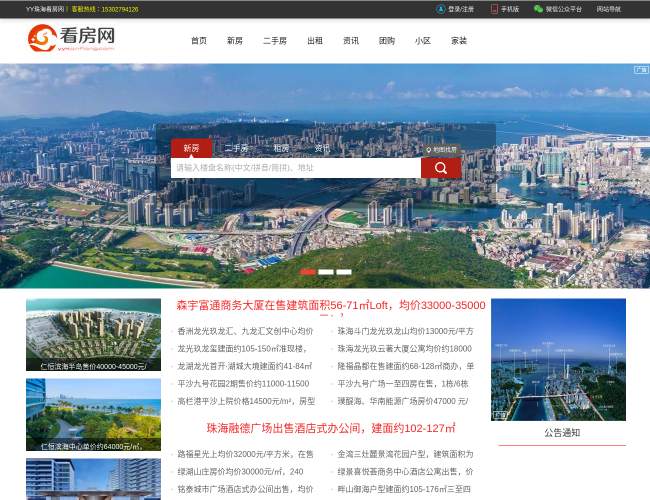Select the first red carousel indicator

(308, 272)
